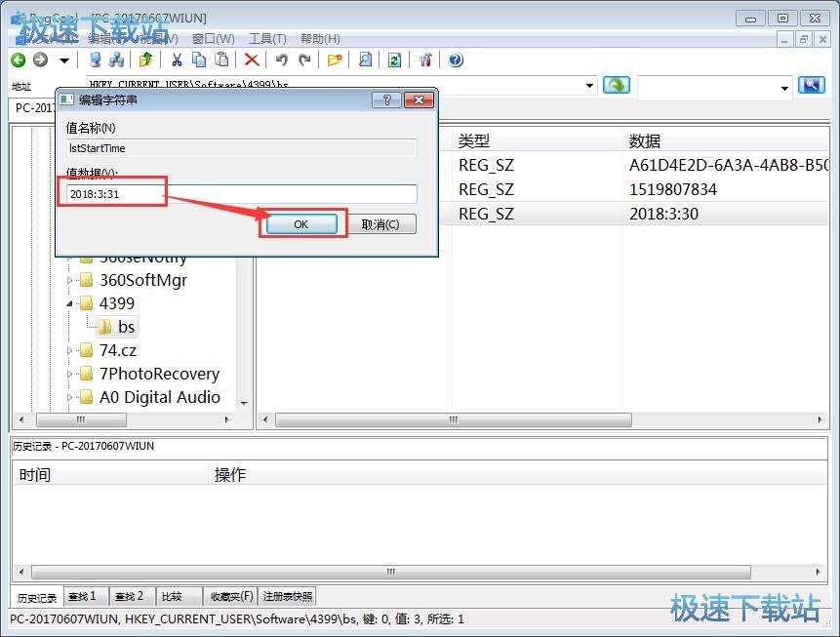Click the network computers toolbar icon
The height and width of the screenshot is (637, 840).
point(116,60)
